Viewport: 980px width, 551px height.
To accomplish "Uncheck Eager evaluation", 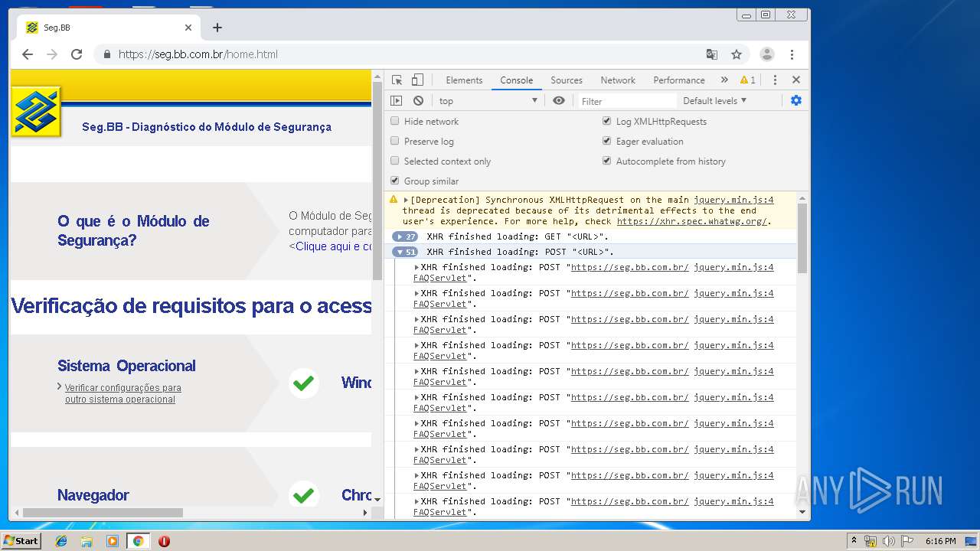I will 607,141.
